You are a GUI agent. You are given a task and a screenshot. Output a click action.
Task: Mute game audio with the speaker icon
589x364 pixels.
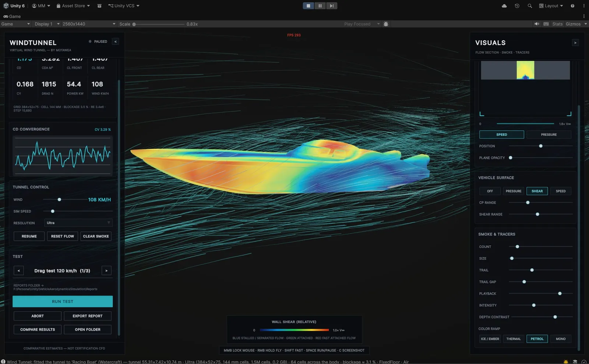(x=537, y=24)
